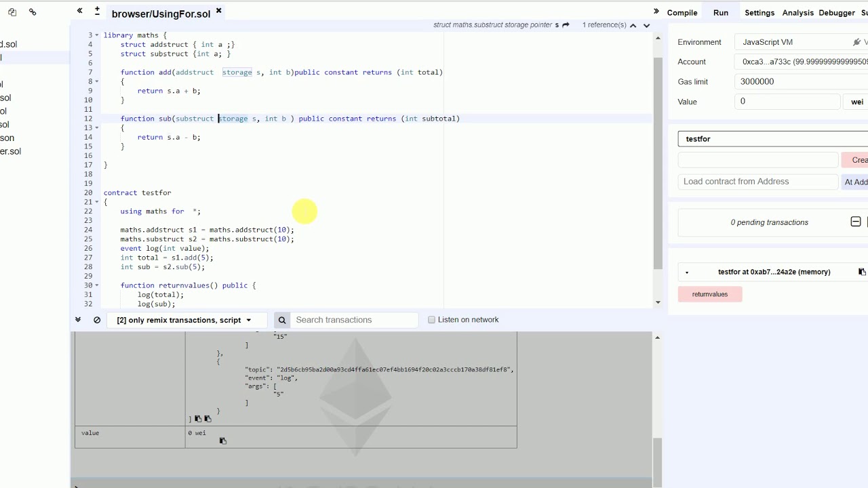Collapse pending transactions with minus box icon
Viewport: 868px width, 488px height.
[856, 222]
